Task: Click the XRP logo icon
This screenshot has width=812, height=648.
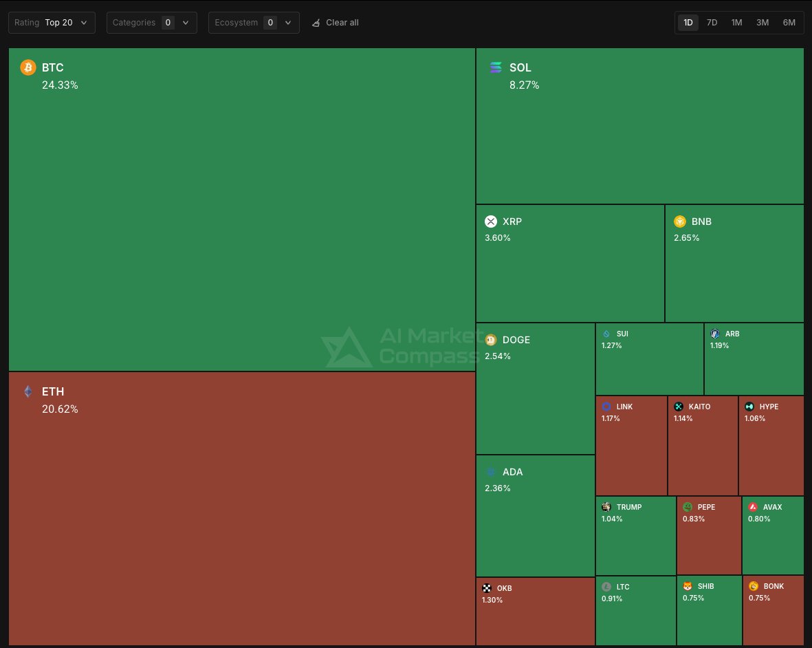Action: 491,222
